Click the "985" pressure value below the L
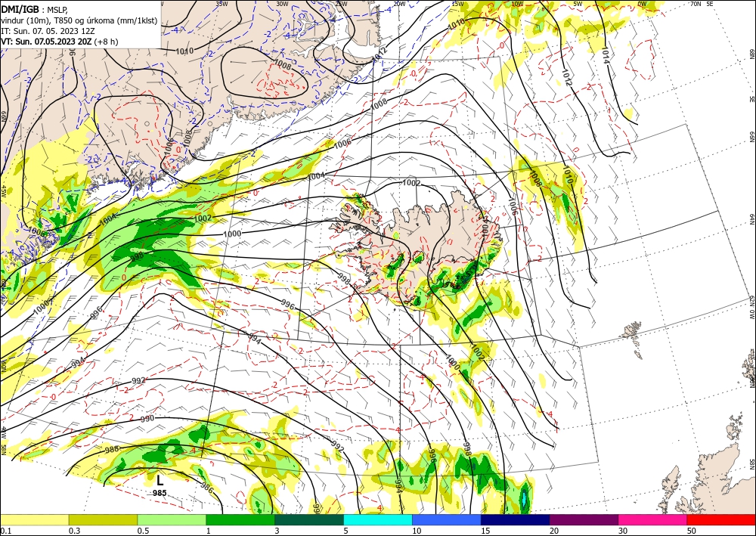The width and height of the screenshot is (756, 536). tap(160, 493)
